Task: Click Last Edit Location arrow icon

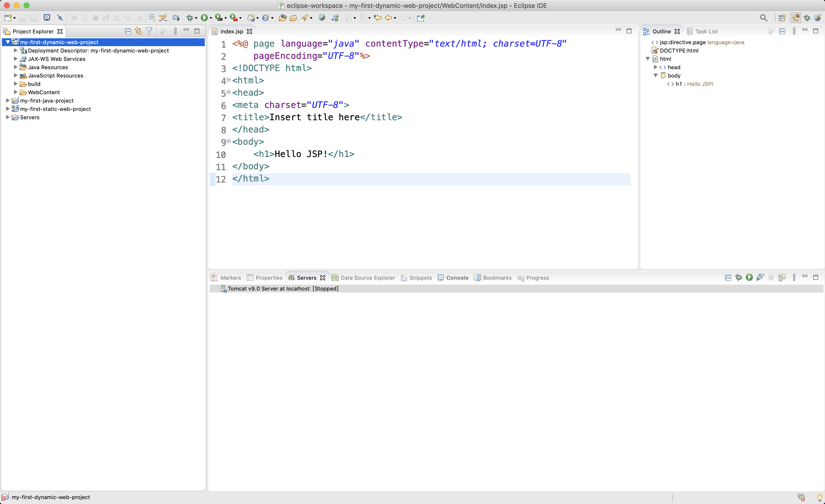Action: pyautogui.click(x=377, y=18)
